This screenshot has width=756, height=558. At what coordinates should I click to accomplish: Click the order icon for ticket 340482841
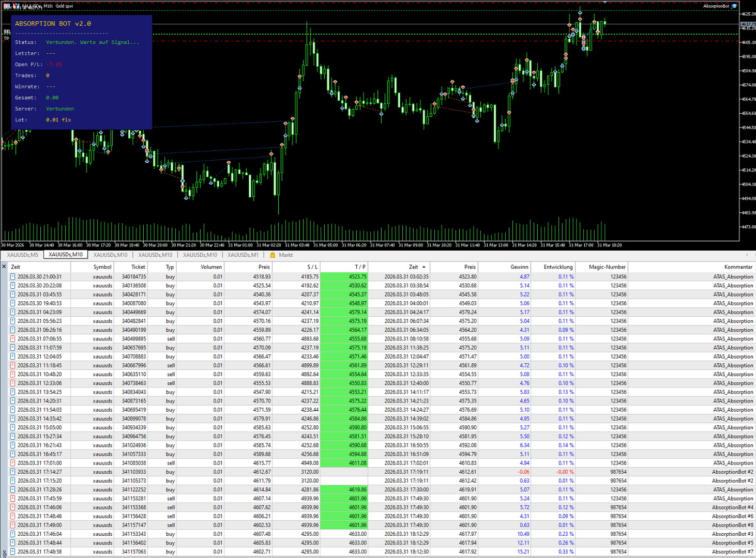tap(13, 321)
